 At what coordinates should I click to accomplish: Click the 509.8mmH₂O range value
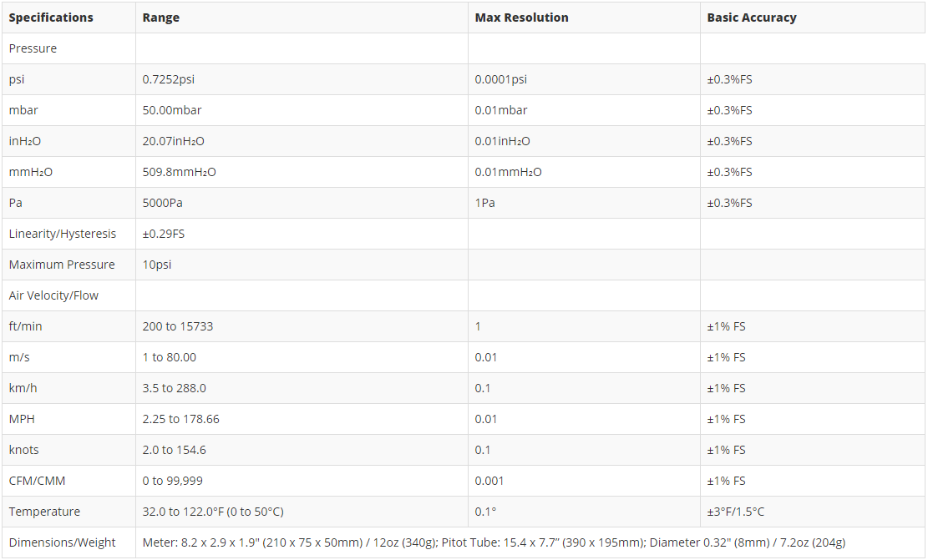[180, 172]
